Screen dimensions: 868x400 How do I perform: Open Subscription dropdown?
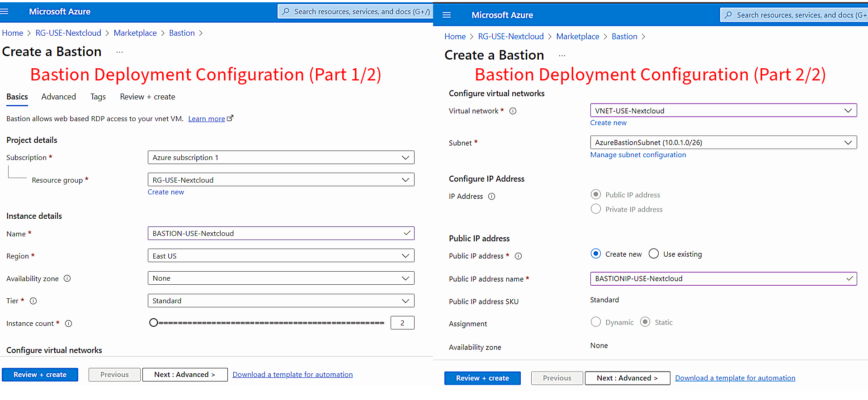281,158
